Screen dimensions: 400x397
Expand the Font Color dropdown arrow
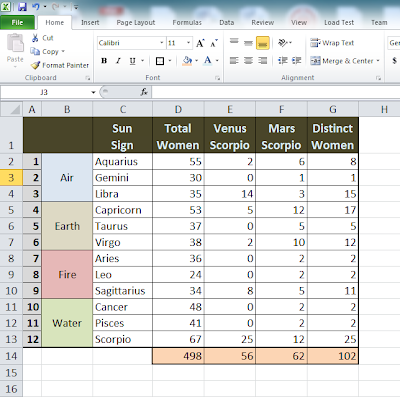click(217, 61)
